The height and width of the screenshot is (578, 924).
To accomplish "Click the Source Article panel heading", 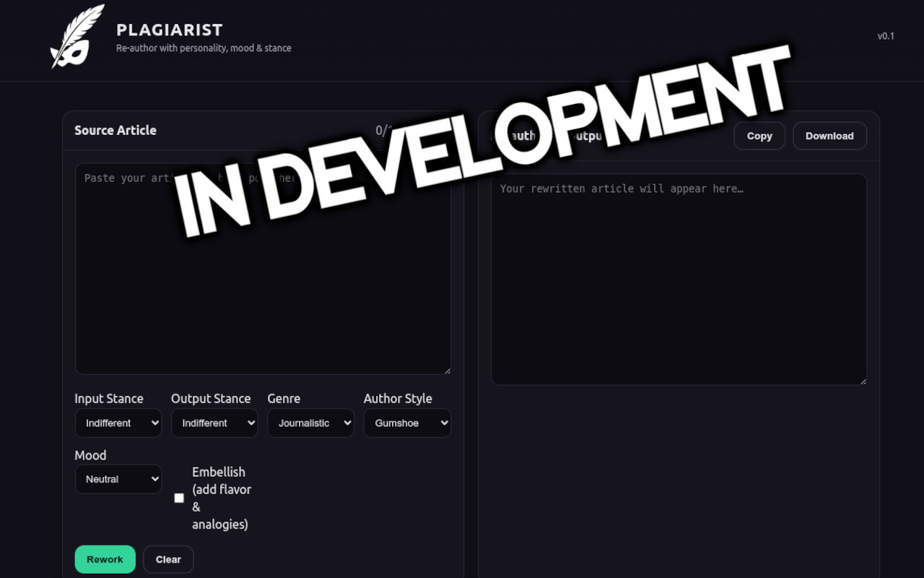I will (x=115, y=131).
